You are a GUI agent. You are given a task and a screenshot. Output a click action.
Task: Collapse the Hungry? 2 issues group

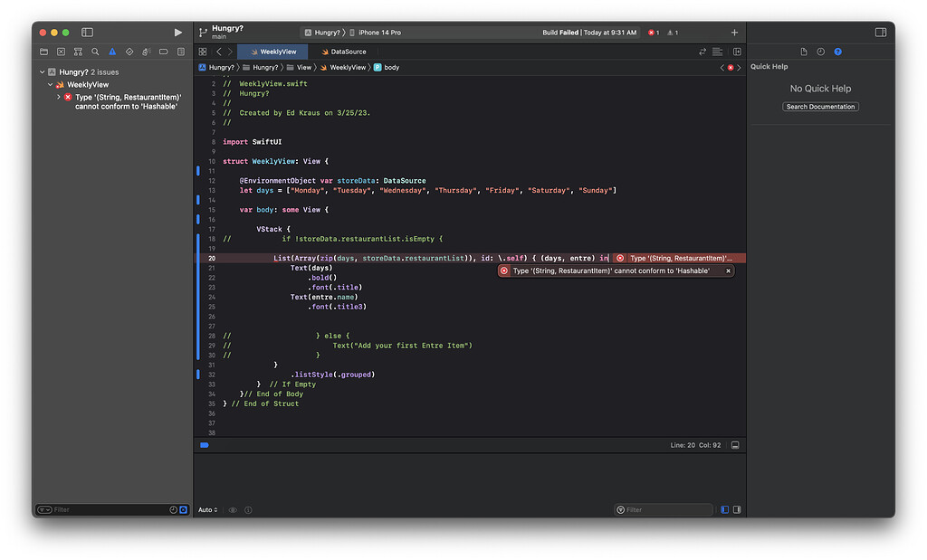click(x=42, y=72)
